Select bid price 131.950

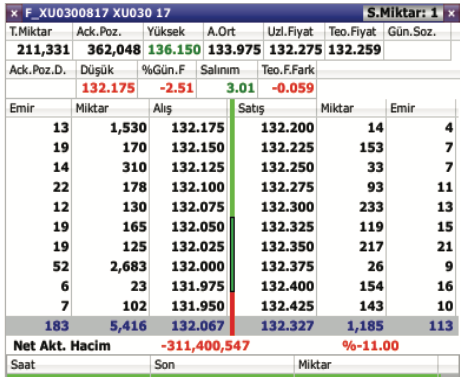pyautogui.click(x=198, y=306)
